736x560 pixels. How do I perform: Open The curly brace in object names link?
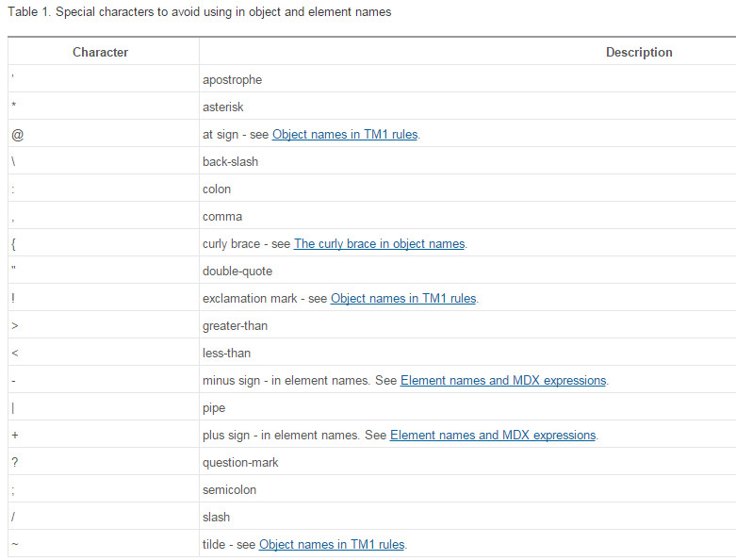379,244
